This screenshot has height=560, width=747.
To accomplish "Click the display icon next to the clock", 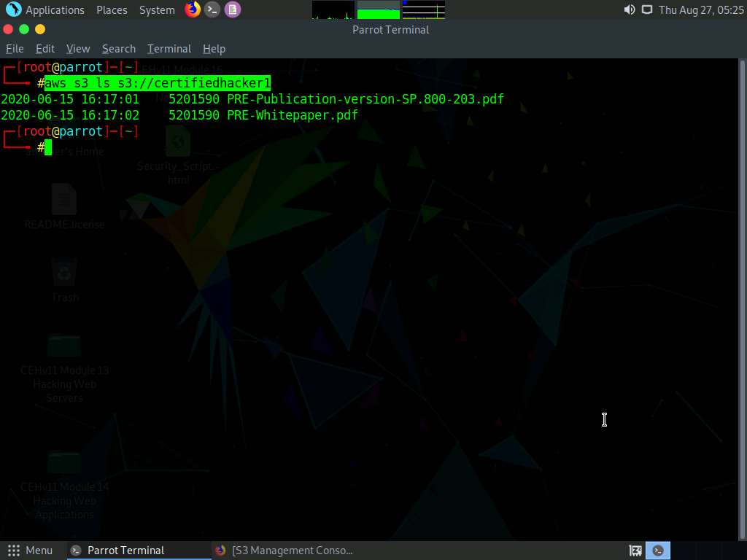I will point(647,9).
